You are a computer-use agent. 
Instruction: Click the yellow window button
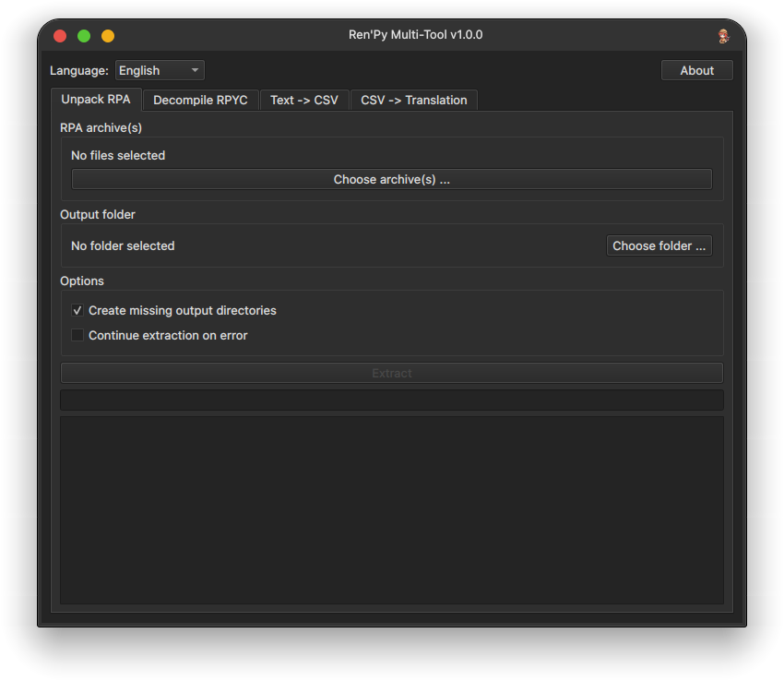coord(108,36)
